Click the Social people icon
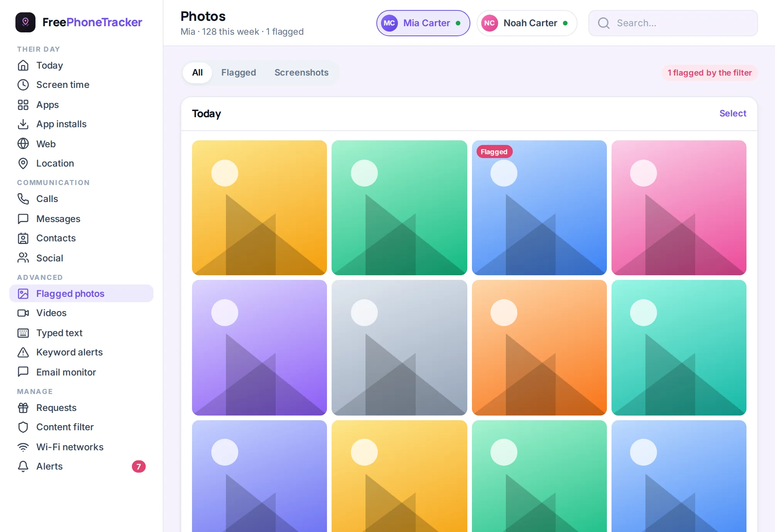 click(23, 258)
